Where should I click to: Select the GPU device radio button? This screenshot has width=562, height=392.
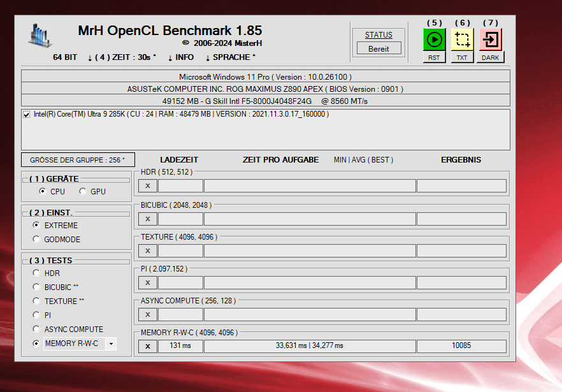pyautogui.click(x=83, y=191)
